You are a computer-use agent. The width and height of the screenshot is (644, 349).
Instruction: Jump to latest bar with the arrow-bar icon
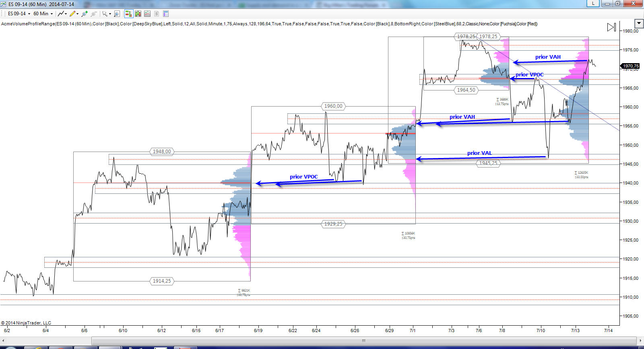[x=611, y=27]
